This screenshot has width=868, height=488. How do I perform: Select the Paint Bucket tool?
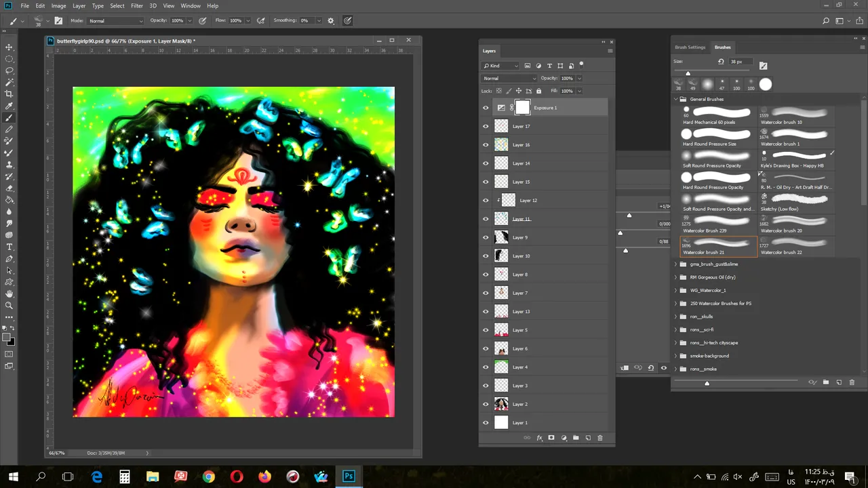(x=9, y=200)
